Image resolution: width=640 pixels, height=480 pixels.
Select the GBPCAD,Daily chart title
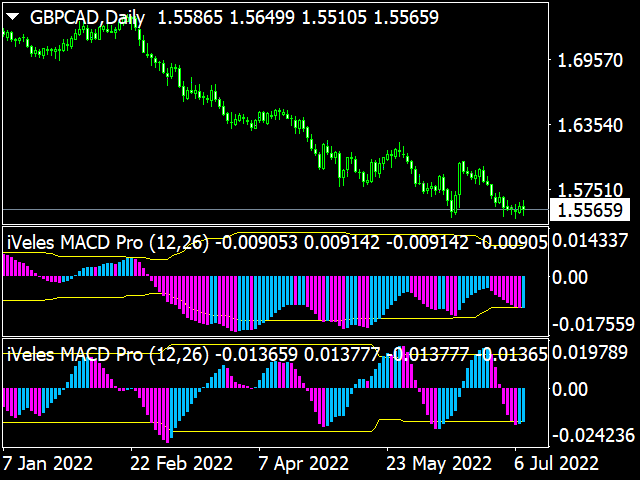tap(87, 18)
